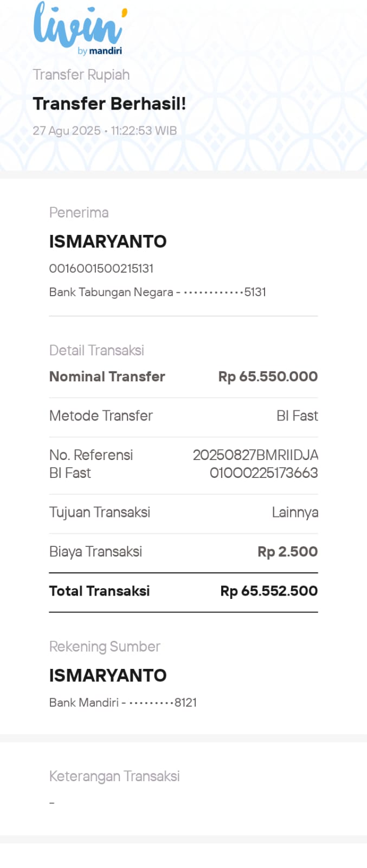367x868 pixels.
Task: Click the "Lainnya" transaction purpose value
Action: [x=295, y=513]
